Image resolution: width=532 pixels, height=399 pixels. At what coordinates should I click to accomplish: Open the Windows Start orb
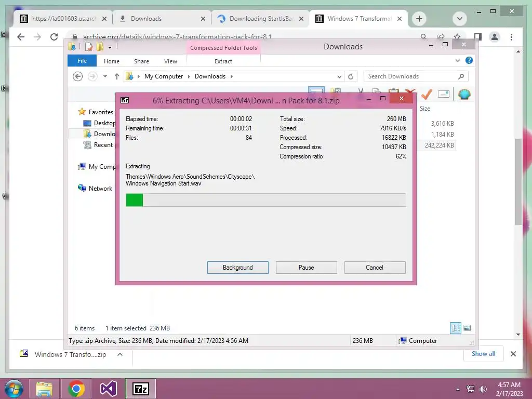click(14, 389)
